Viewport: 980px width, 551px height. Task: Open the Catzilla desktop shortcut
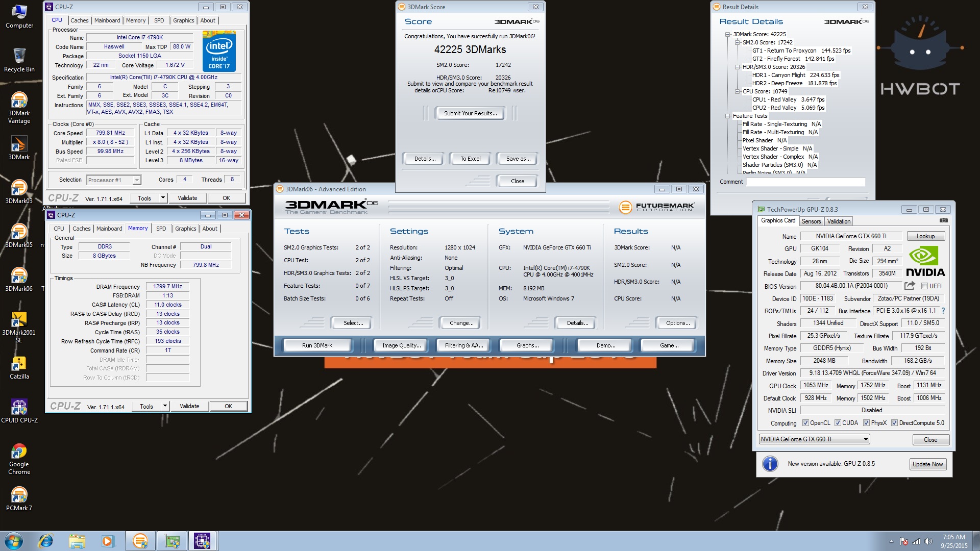tap(19, 367)
